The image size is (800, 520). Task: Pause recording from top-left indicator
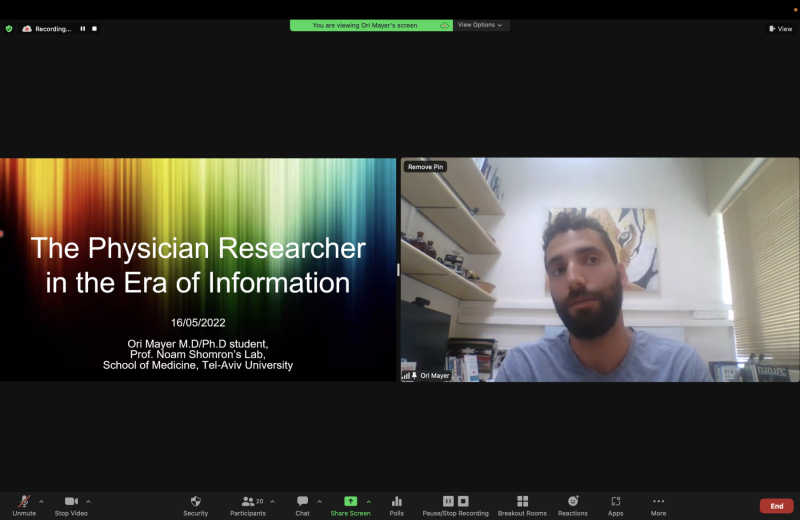pos(83,29)
